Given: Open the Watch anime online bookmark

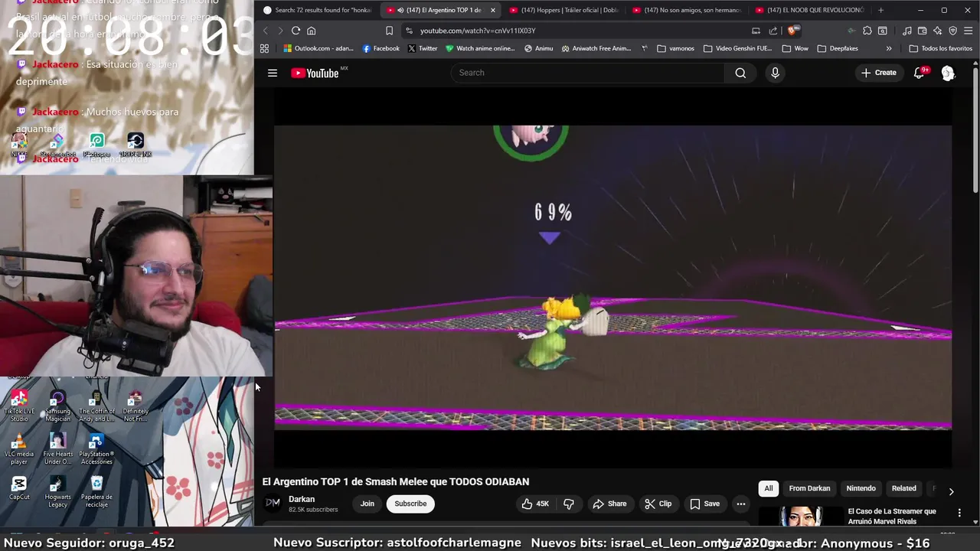Looking at the screenshot, I should coord(480,48).
